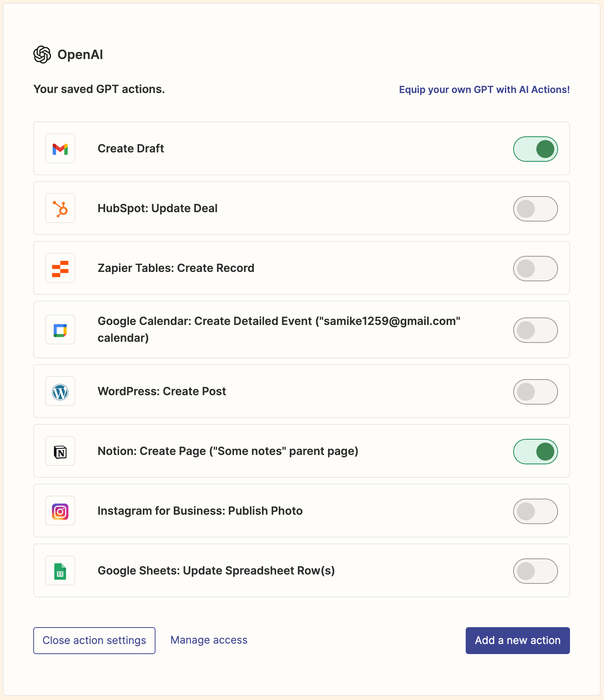The height and width of the screenshot is (700, 604).
Task: Click the OpenAI logo icon
Action: point(42,55)
